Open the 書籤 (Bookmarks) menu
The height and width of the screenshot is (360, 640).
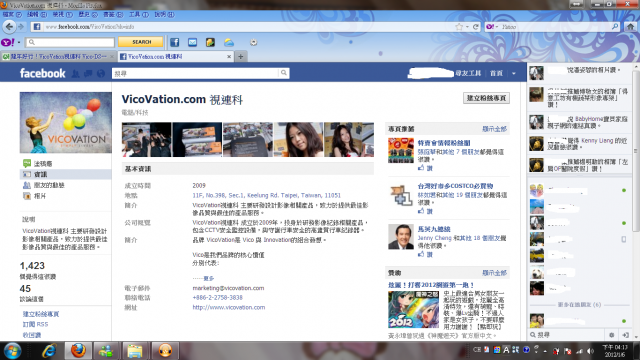(113, 15)
